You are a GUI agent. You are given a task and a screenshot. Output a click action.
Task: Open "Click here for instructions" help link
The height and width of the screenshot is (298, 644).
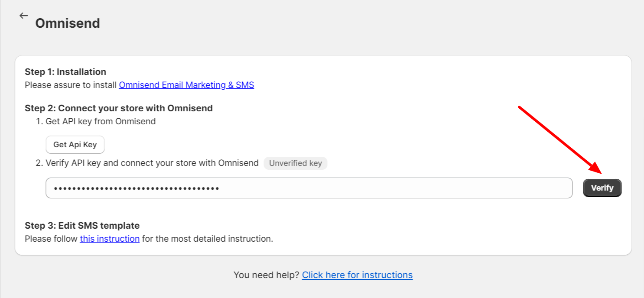(357, 275)
